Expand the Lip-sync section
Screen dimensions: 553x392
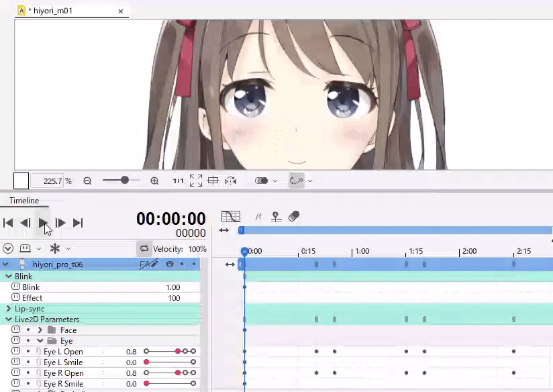pyautogui.click(x=9, y=309)
